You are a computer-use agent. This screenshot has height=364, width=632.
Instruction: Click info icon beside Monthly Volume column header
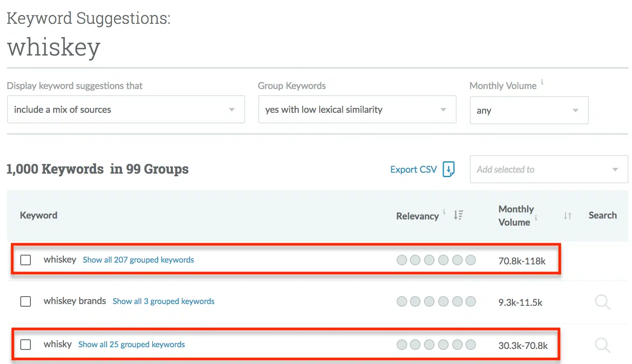[x=536, y=218]
